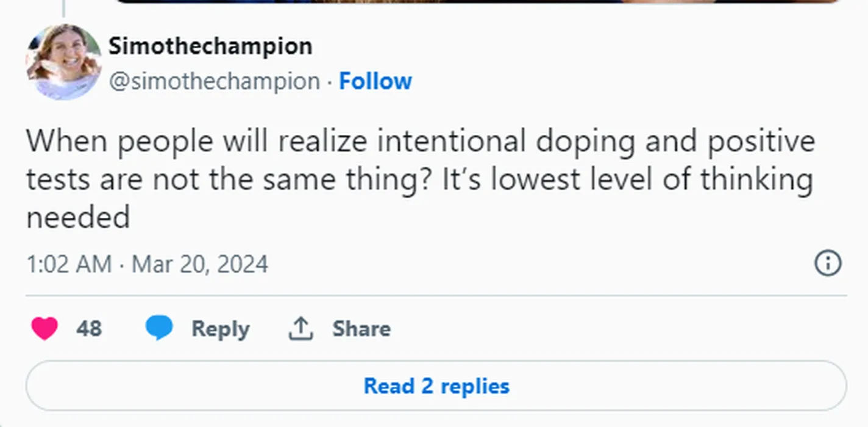868x427 pixels.
Task: Click the media image edge above the tweet
Action: [475, 2]
